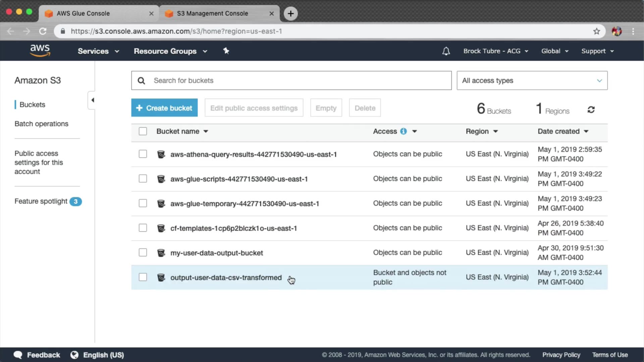The height and width of the screenshot is (362, 644).
Task: Click the refresh buckets icon
Action: pos(591,110)
